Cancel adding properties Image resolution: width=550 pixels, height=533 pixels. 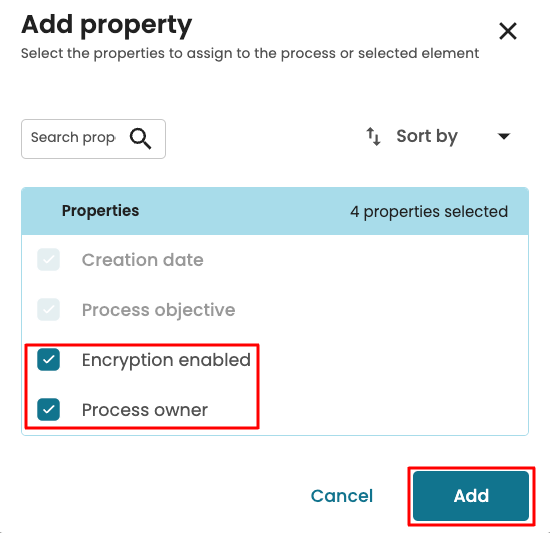[342, 496]
